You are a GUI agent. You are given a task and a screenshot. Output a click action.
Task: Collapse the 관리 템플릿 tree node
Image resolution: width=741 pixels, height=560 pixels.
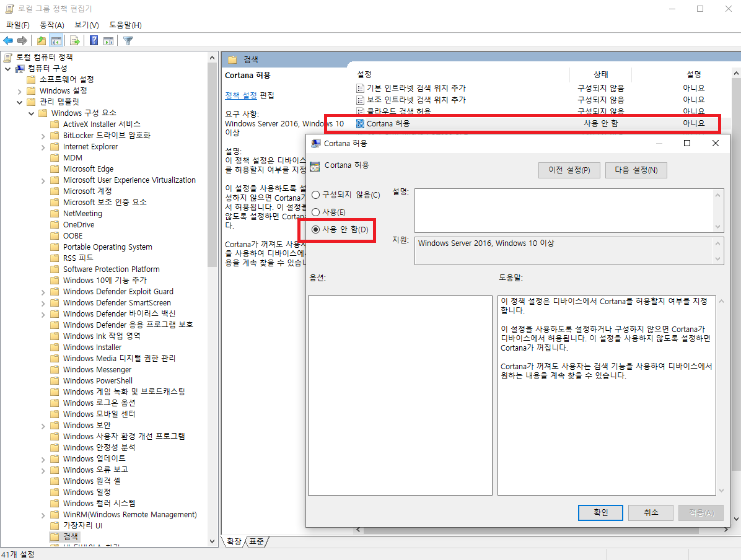tap(19, 102)
